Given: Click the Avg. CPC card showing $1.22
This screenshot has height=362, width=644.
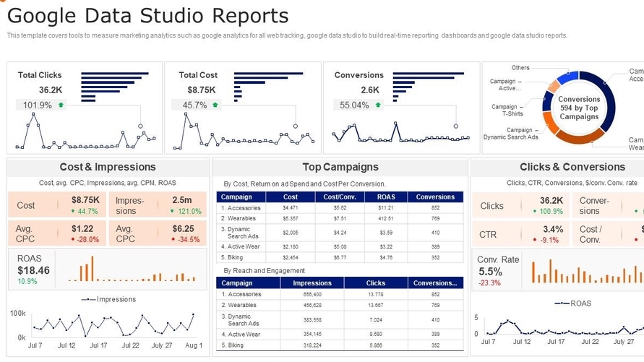Looking at the screenshot, I should click(x=57, y=233).
